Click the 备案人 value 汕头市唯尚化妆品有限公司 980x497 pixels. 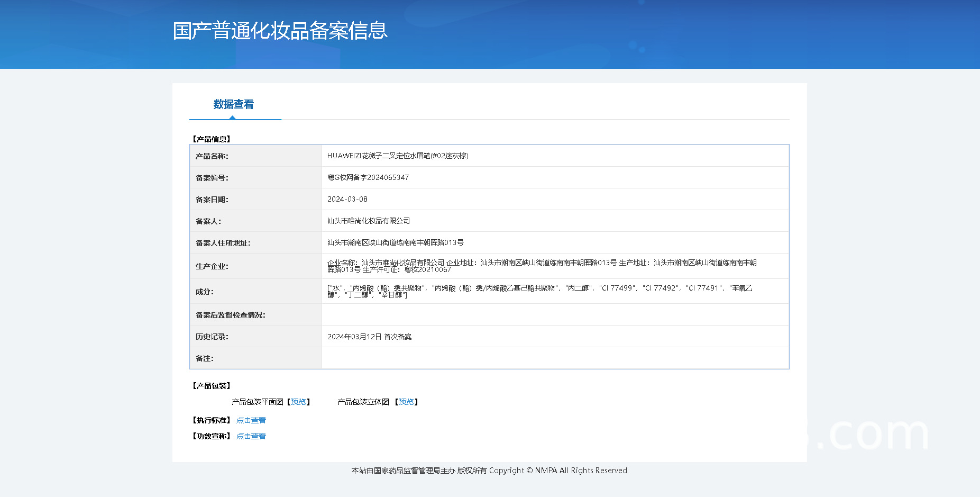(x=368, y=221)
